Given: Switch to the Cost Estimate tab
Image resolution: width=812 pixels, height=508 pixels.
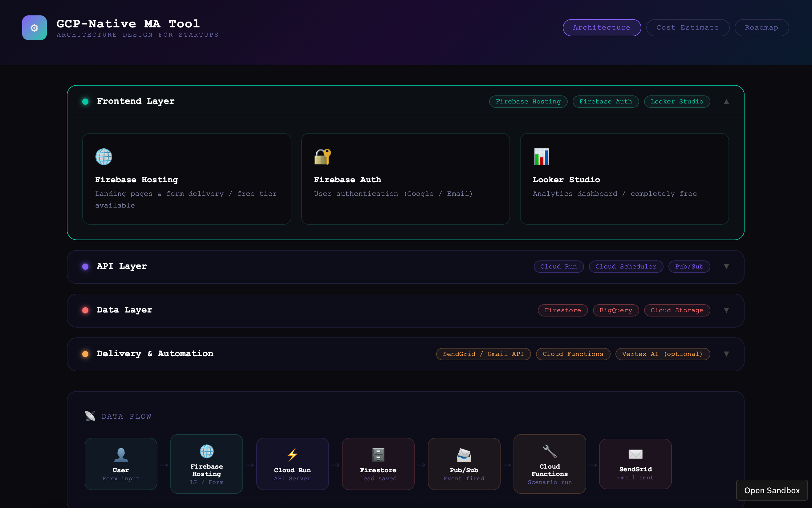Looking at the screenshot, I should coord(687,27).
